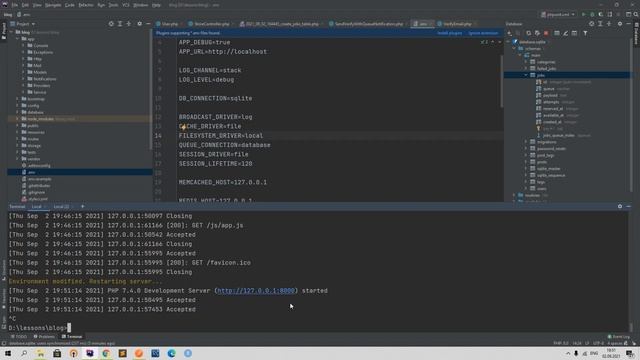Click New plus icon in Database toolbar
640x360 pixels.
coord(509,33)
